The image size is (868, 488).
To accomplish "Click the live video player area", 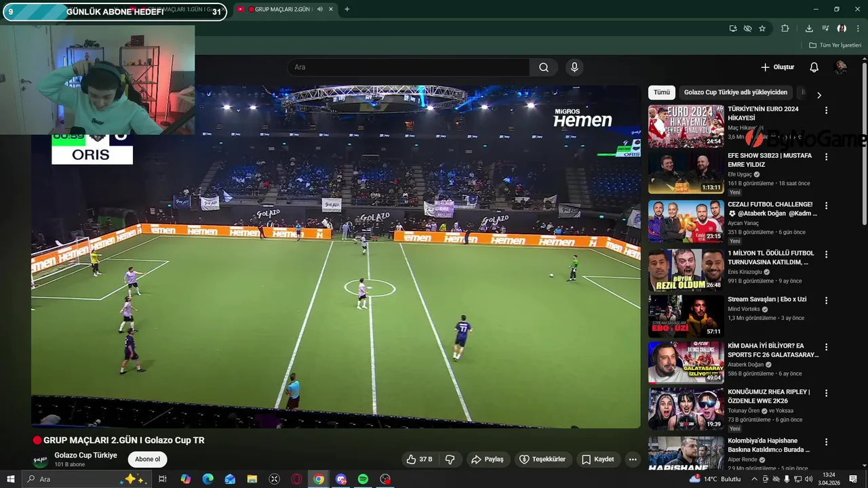I will point(336,256).
